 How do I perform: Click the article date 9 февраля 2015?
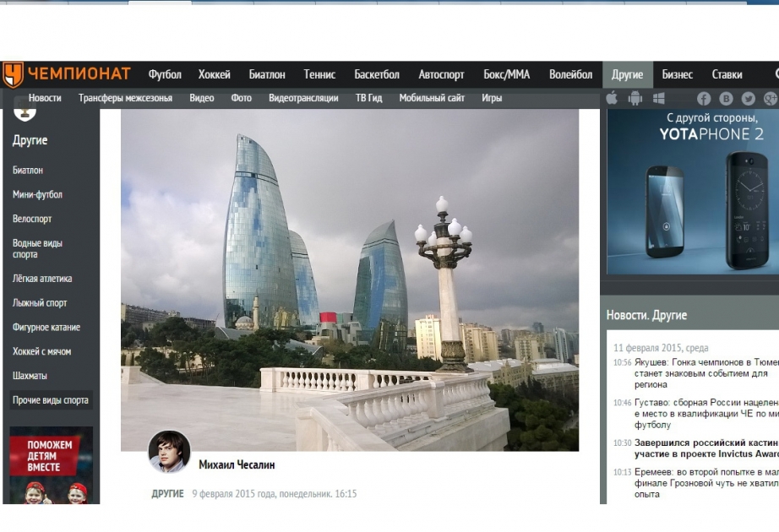pyautogui.click(x=275, y=494)
